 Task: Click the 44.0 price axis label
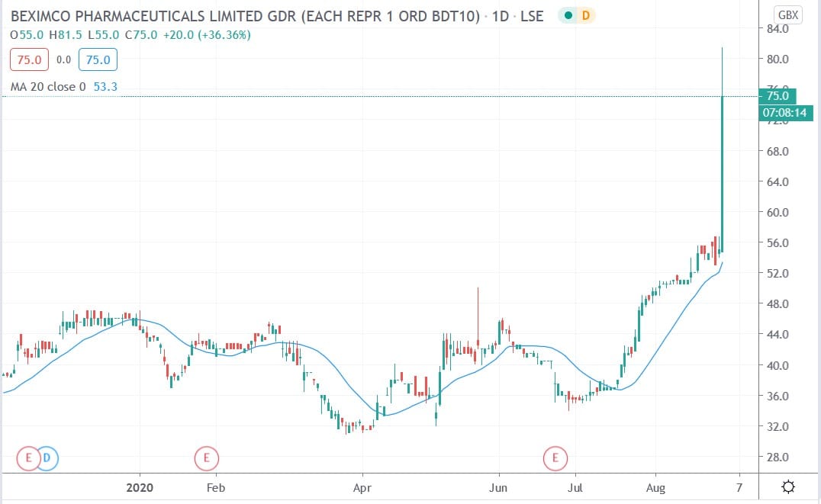pyautogui.click(x=778, y=334)
